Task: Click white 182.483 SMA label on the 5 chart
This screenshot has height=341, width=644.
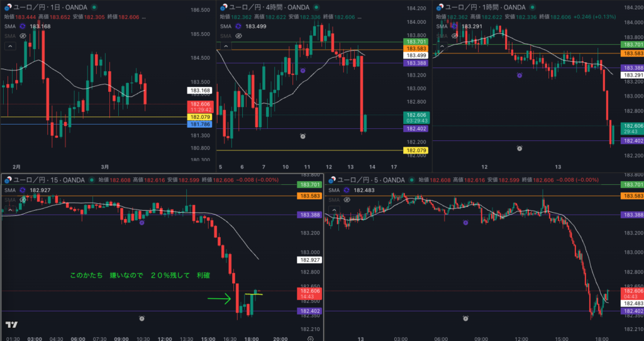Action: pyautogui.click(x=631, y=303)
